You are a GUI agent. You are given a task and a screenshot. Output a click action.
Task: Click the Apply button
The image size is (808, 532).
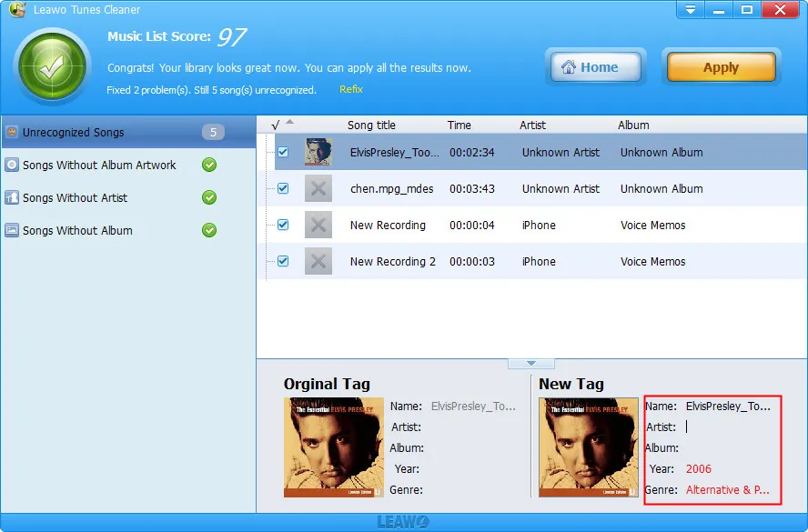pyautogui.click(x=721, y=67)
